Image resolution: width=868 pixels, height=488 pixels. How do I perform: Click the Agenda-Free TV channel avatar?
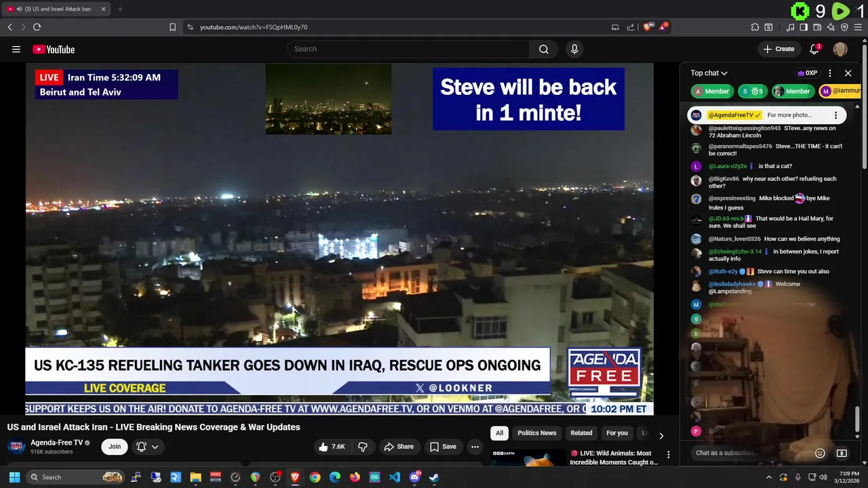tap(16, 447)
